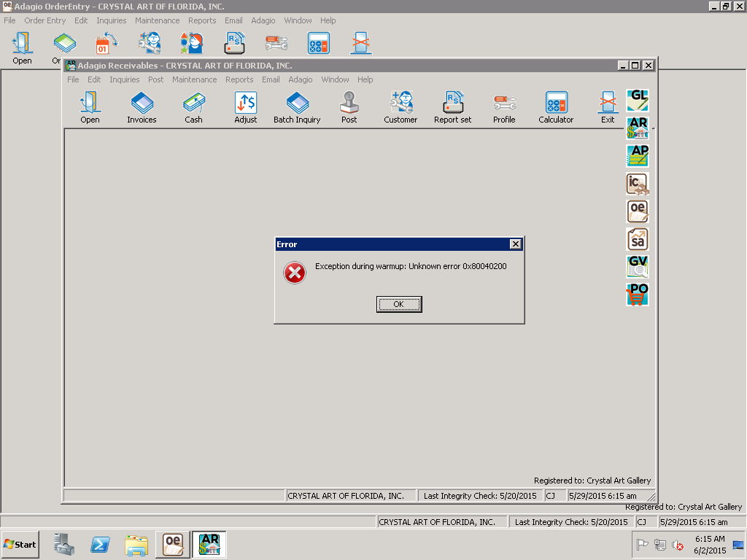The width and height of the screenshot is (747, 560).
Task: Open the Reports menu in Adagio OrderEntry
Action: 202,20
